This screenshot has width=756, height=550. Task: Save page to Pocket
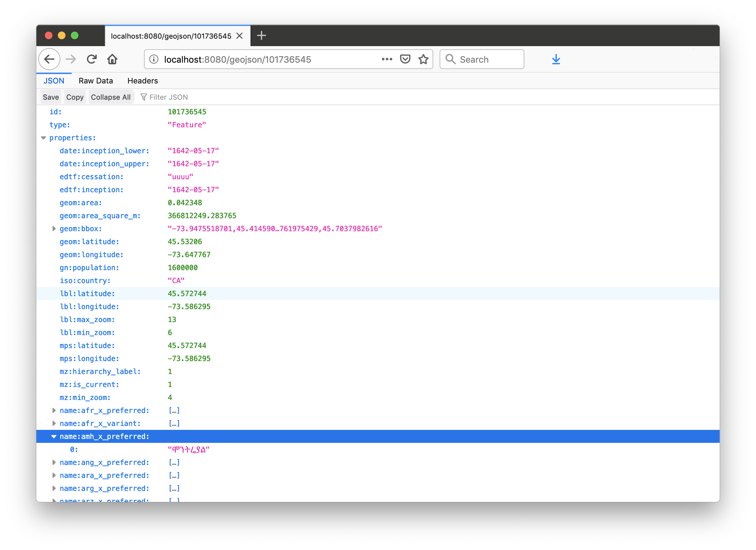pyautogui.click(x=405, y=59)
